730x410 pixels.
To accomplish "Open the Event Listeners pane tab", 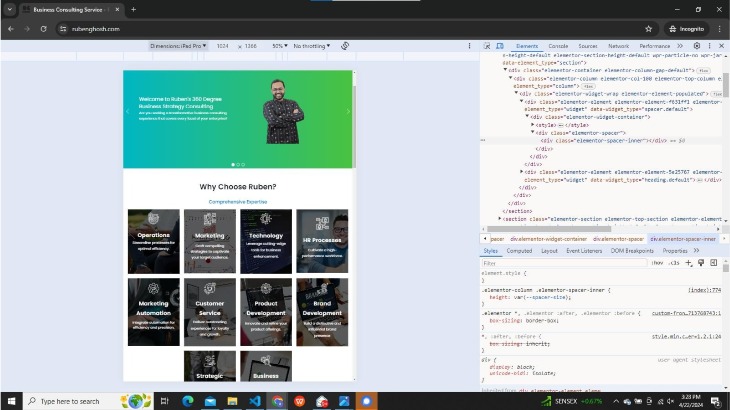I will (584, 251).
